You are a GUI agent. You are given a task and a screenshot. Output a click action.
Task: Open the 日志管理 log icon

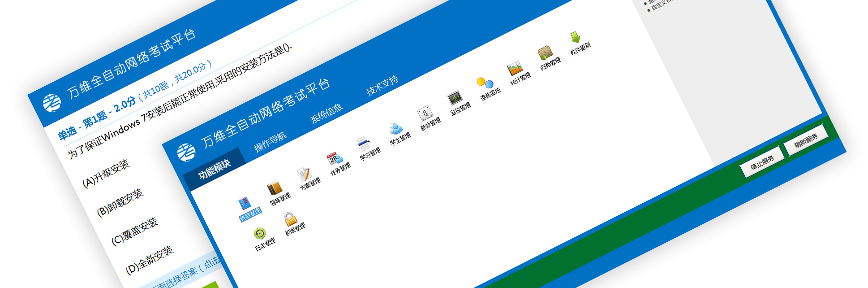[x=260, y=234]
